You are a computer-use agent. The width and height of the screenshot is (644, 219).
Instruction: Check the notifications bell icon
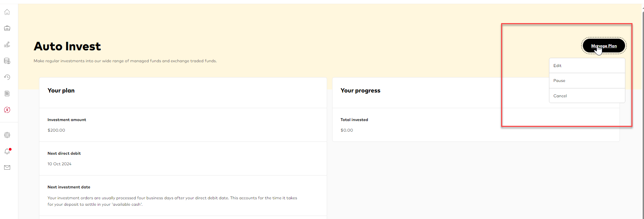click(x=7, y=151)
